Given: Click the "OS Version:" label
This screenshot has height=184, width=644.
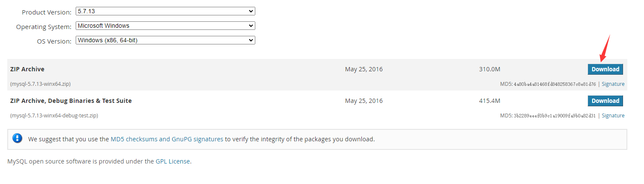Looking at the screenshot, I should 54,41.
